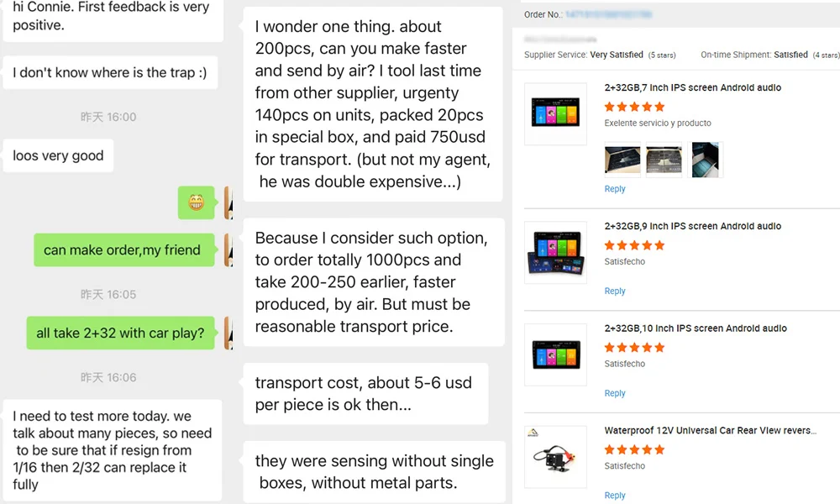Reply to the rear view camera review

point(615,496)
